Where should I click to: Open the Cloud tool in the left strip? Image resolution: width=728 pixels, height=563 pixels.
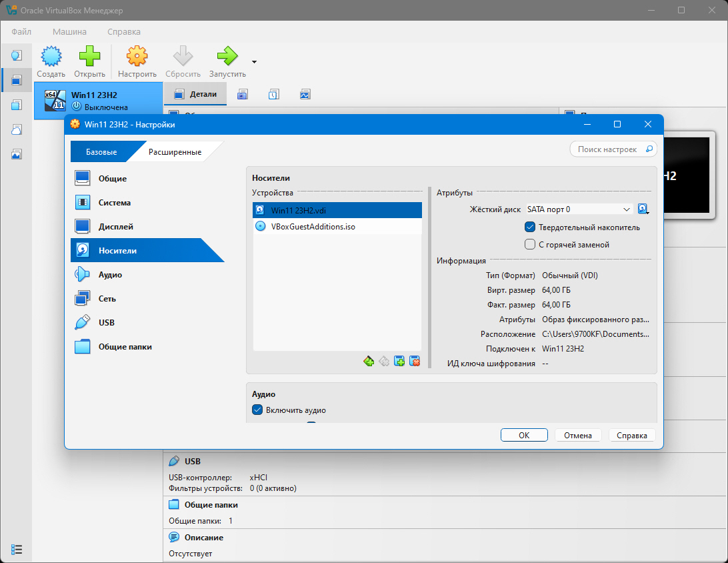(x=16, y=129)
